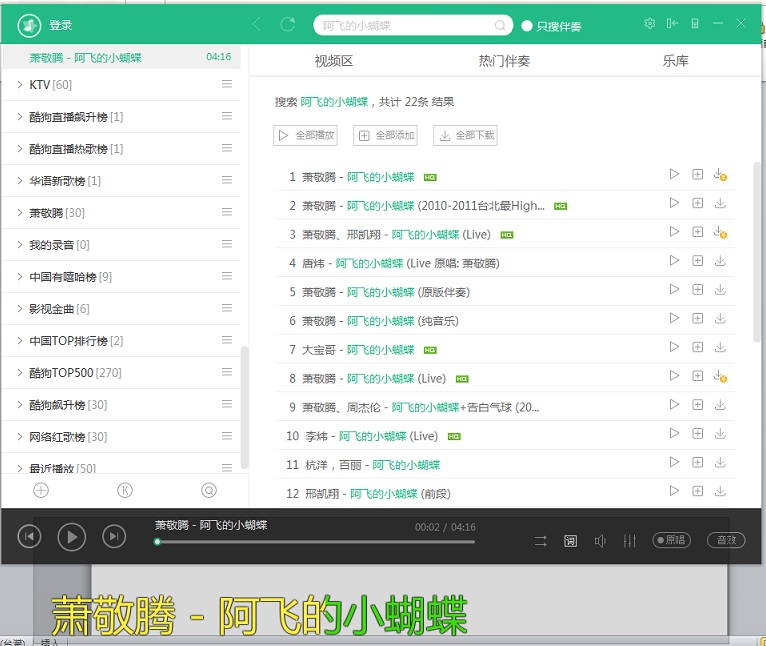Switch to 视频区 tab
Viewport: 766px width, 646px height.
pos(334,61)
